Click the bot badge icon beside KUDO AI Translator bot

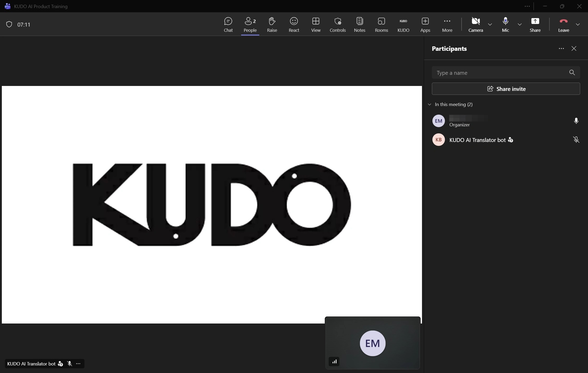click(511, 140)
